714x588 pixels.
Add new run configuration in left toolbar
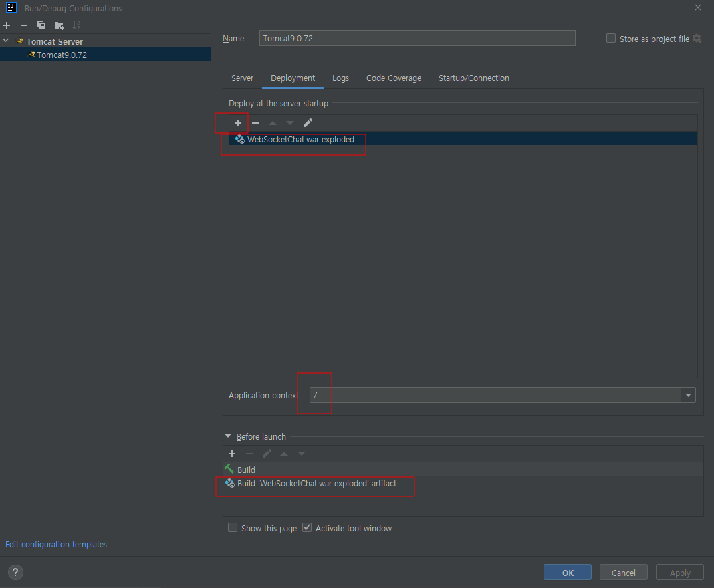tap(7, 25)
